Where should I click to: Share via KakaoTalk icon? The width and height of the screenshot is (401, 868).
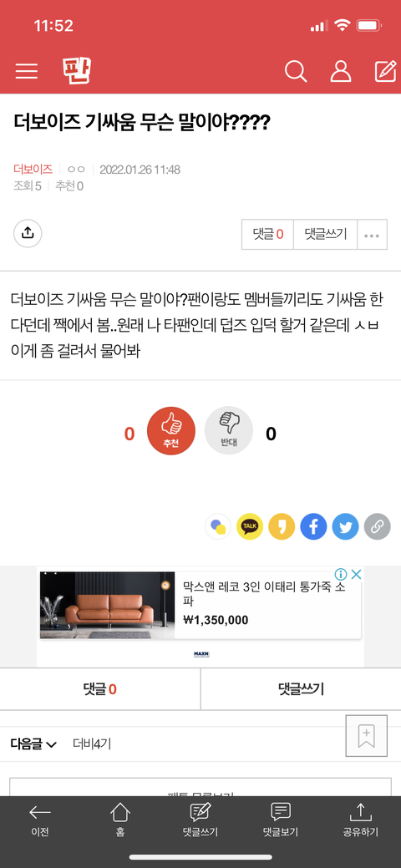click(x=250, y=526)
